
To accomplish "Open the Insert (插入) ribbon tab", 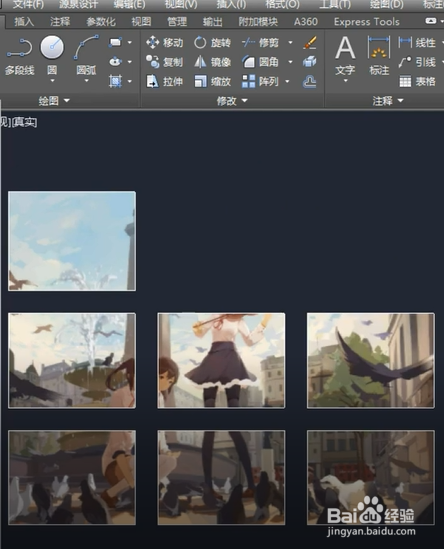I will 24,22.
